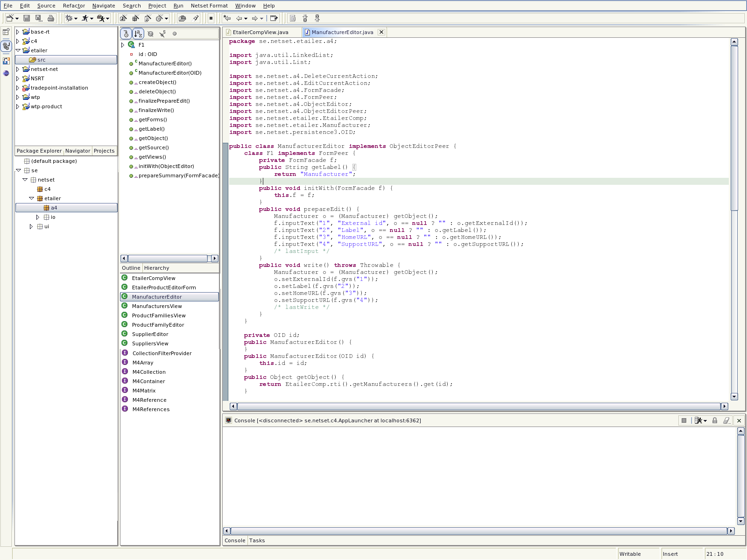Click the New Java Project icon

click(x=123, y=18)
